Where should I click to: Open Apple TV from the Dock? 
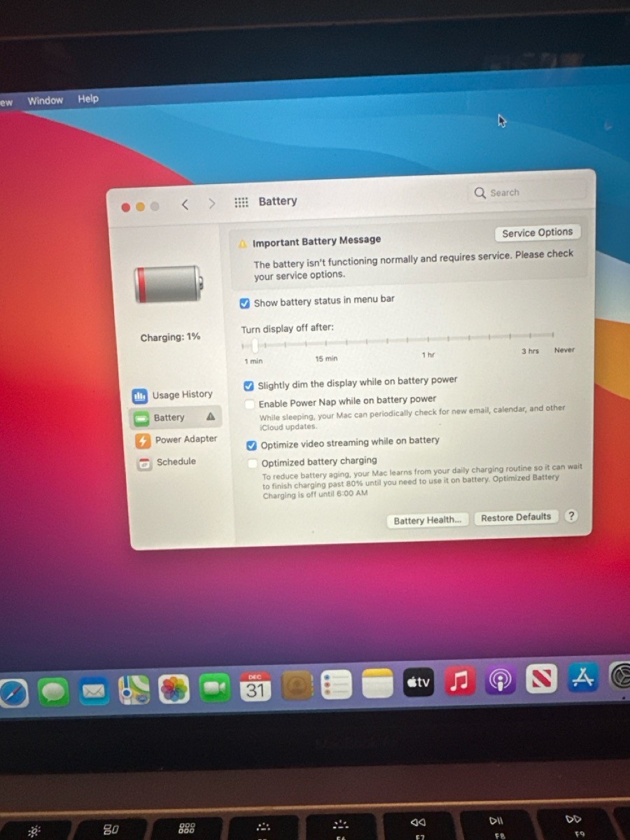coord(419,682)
